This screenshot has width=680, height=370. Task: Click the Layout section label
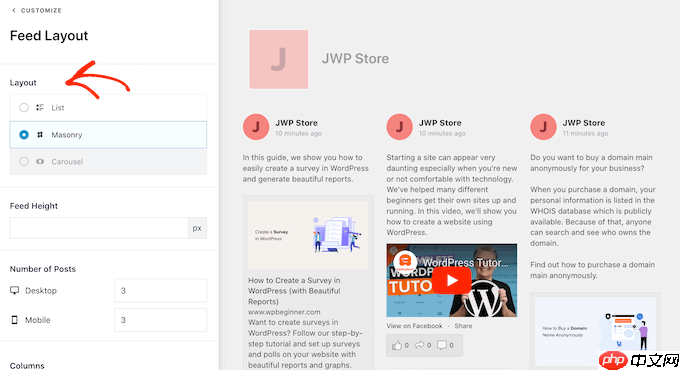point(23,83)
